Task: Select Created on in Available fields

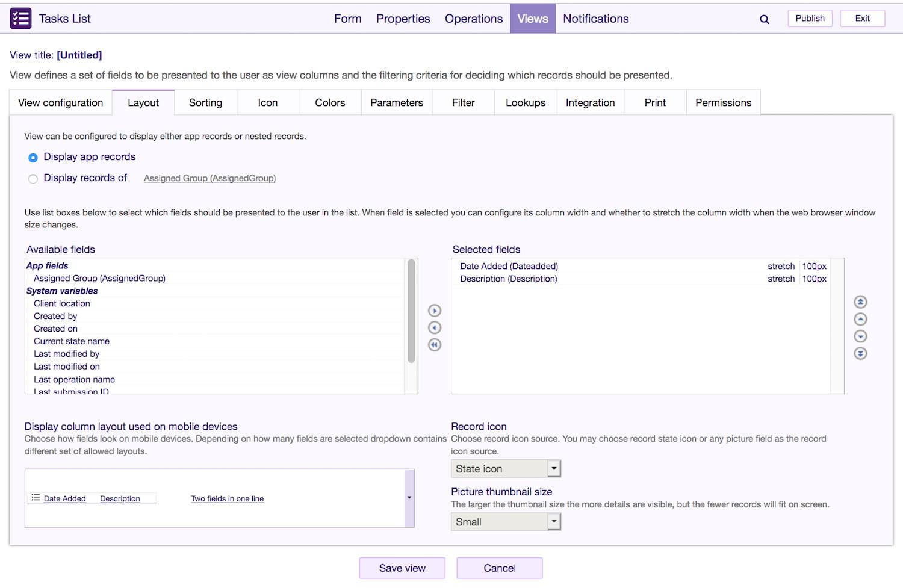Action: pos(55,329)
